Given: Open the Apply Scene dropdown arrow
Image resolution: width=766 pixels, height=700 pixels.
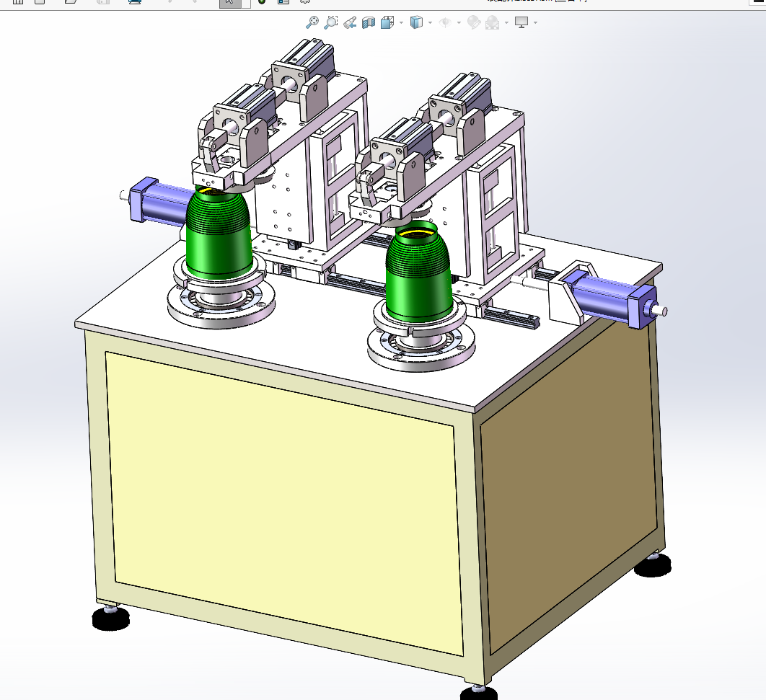Looking at the screenshot, I should pos(506,22).
